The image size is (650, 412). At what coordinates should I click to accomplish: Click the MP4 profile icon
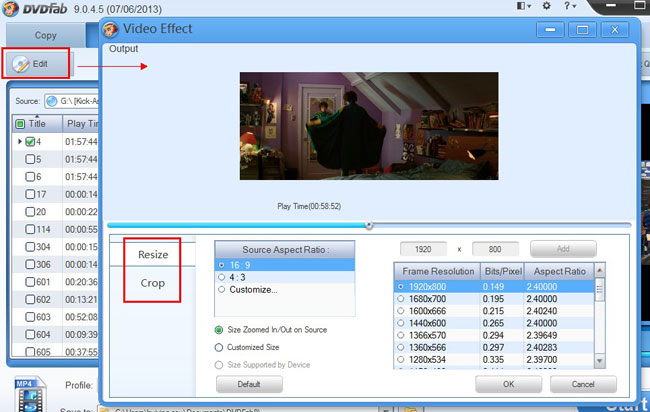tap(29, 394)
